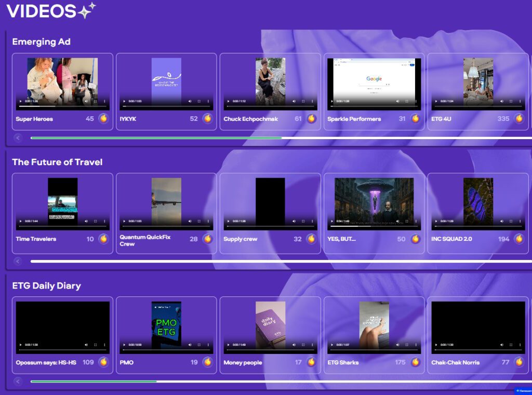Expand the three-dot menu on Supply crew video
This screenshot has height=395, width=532.
pyautogui.click(x=313, y=222)
